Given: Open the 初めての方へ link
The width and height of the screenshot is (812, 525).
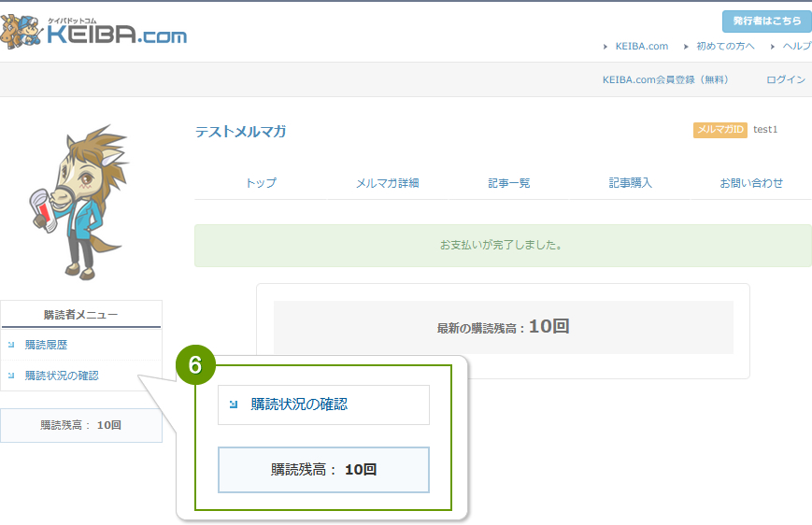Looking at the screenshot, I should click(725, 46).
